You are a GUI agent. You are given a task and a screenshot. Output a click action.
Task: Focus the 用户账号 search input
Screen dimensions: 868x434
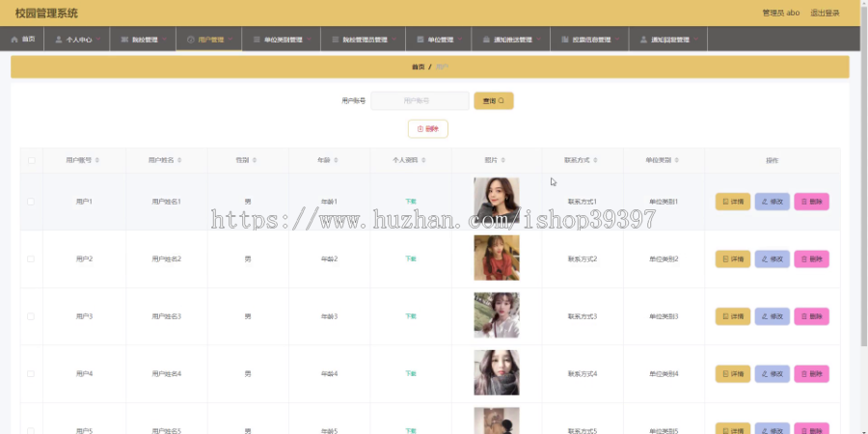tap(420, 100)
